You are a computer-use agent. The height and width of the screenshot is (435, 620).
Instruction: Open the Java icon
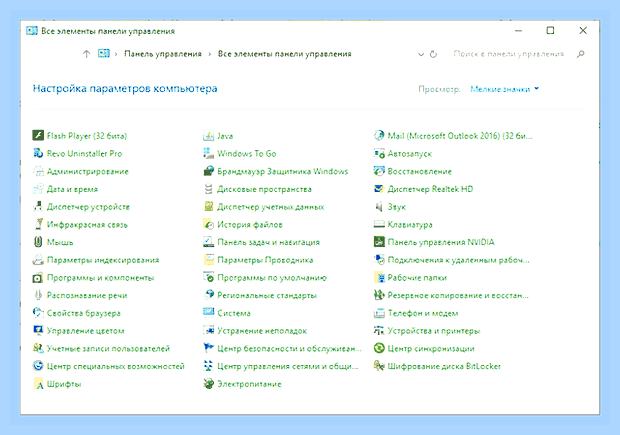click(x=208, y=136)
